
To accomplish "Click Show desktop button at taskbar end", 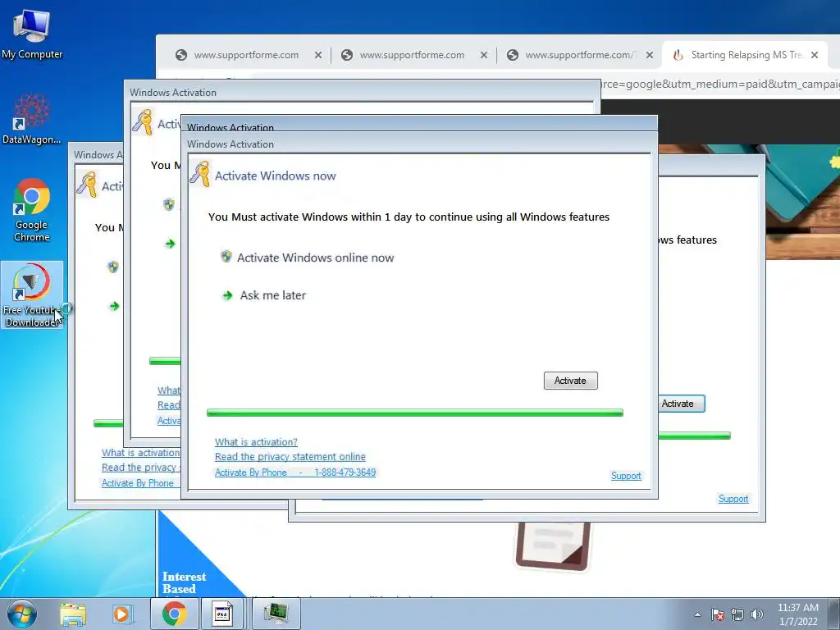I will pyautogui.click(x=836, y=614).
